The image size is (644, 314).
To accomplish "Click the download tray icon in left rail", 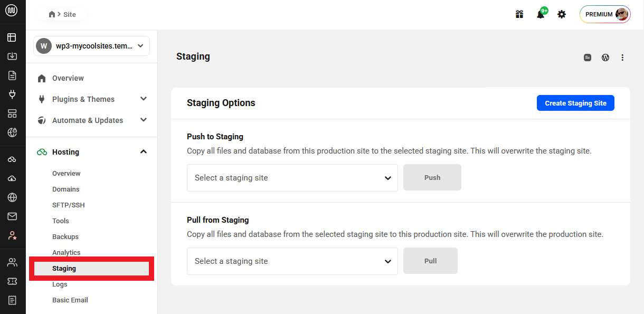I will pos(12,56).
